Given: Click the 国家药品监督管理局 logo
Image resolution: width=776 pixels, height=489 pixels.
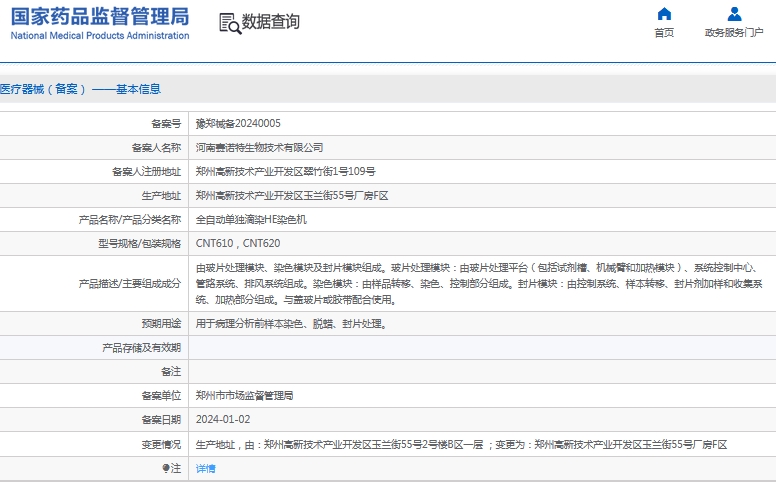Looking at the screenshot, I should coord(100,16).
